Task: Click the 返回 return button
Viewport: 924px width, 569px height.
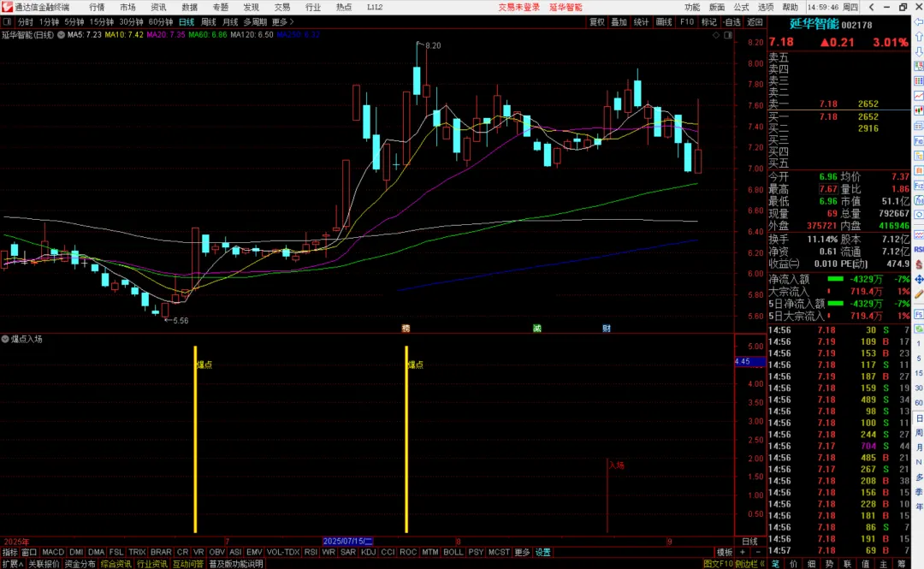Action: (x=755, y=22)
